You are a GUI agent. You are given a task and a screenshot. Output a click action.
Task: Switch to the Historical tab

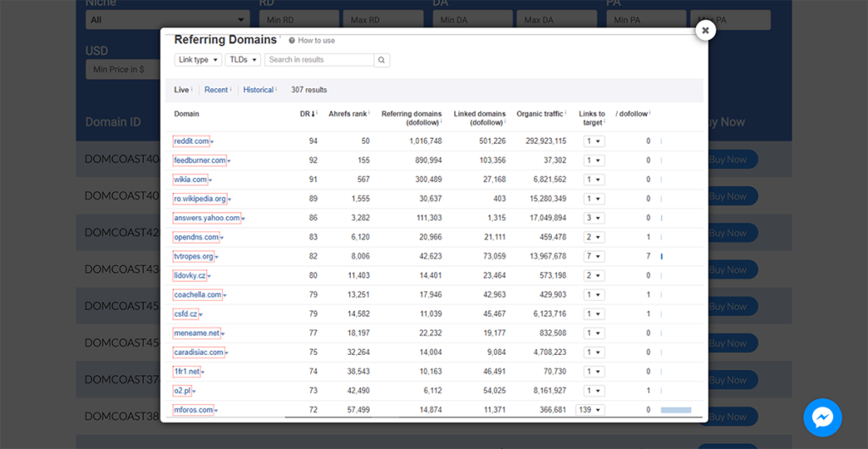[x=259, y=90]
